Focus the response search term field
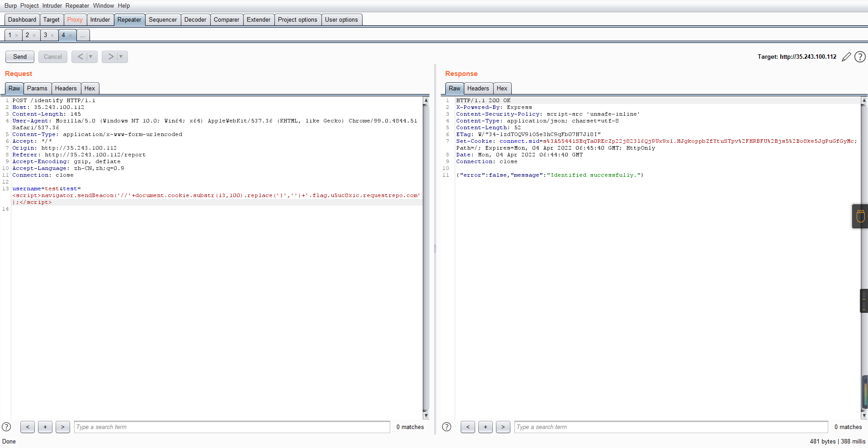Viewport: 868px width, 448px height. click(671, 427)
